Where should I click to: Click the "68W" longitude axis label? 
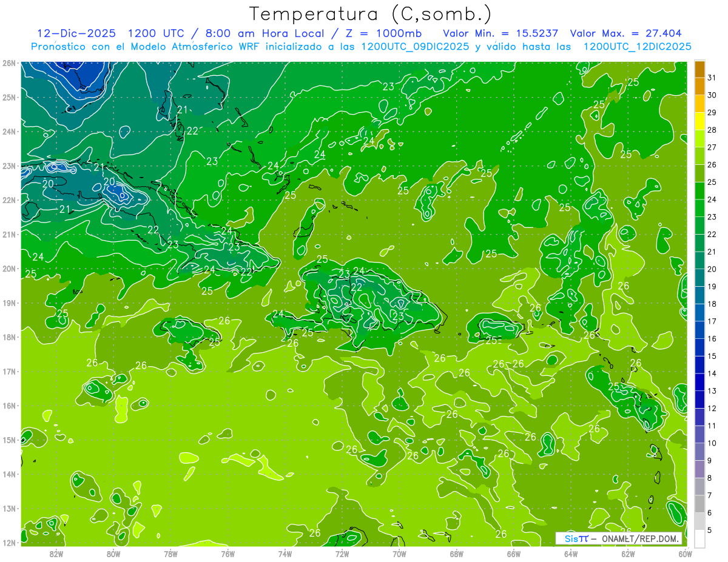point(457,554)
